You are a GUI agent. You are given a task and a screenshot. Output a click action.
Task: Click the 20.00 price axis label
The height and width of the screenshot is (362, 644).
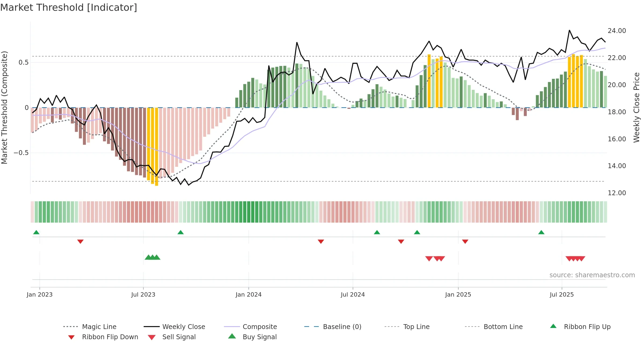pos(617,85)
